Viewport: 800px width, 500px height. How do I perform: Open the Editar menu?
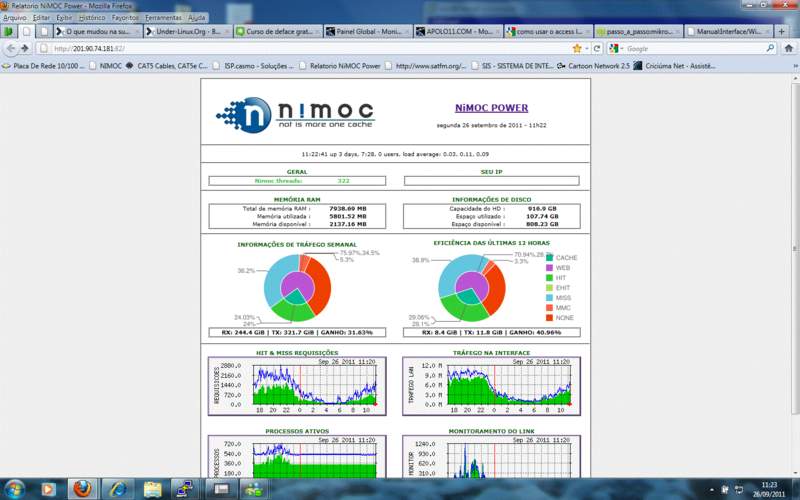[41, 17]
